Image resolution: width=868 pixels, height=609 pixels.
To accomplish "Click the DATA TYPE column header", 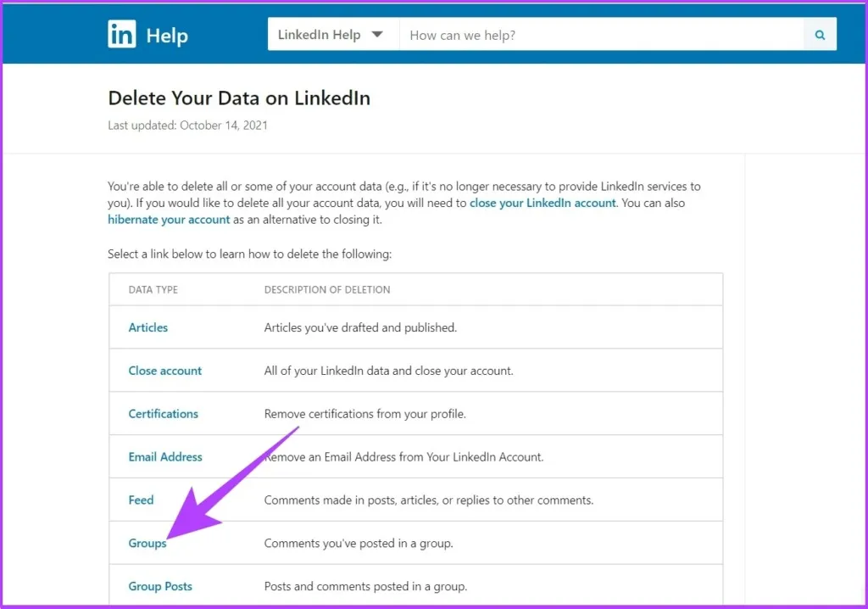I will click(154, 289).
